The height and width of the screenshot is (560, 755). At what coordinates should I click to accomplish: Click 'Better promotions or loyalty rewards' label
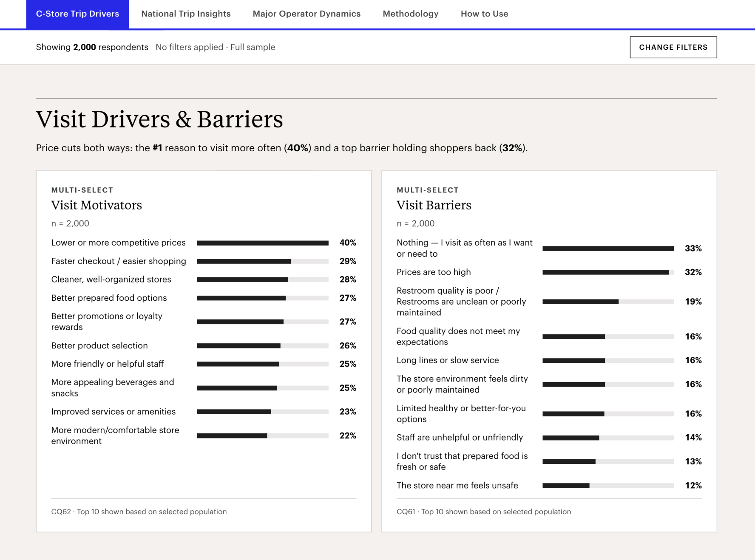(x=107, y=322)
